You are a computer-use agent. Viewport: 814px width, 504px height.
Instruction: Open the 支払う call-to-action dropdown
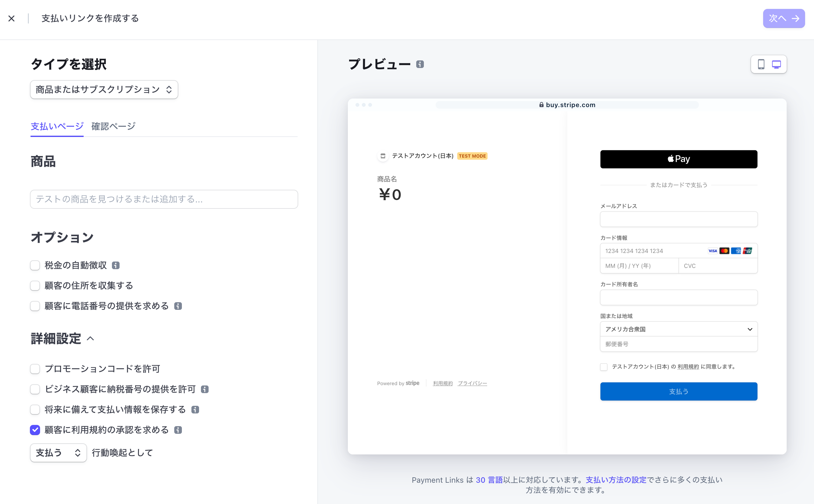click(58, 453)
